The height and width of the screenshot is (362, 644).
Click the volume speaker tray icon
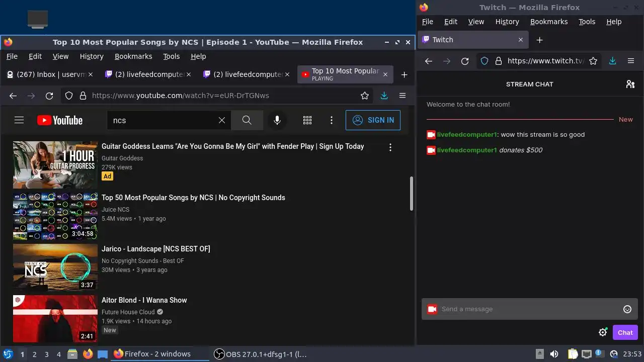pyautogui.click(x=554, y=354)
